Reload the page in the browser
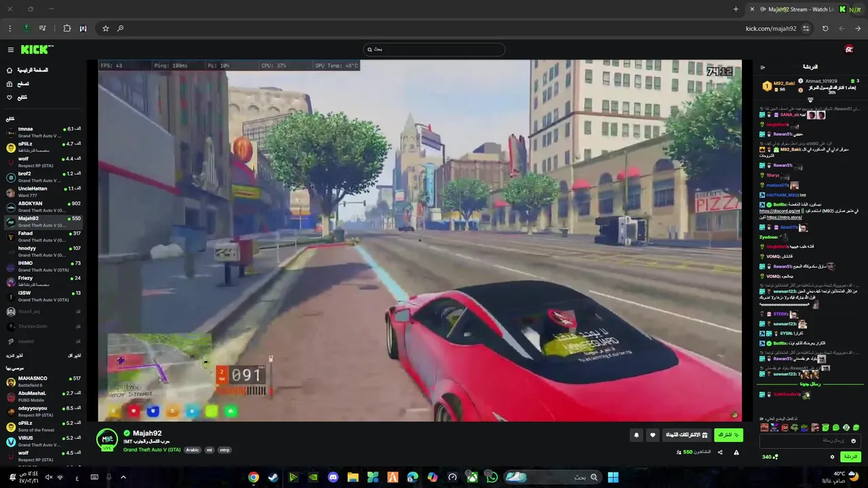This screenshot has height=488, width=868. click(825, 28)
